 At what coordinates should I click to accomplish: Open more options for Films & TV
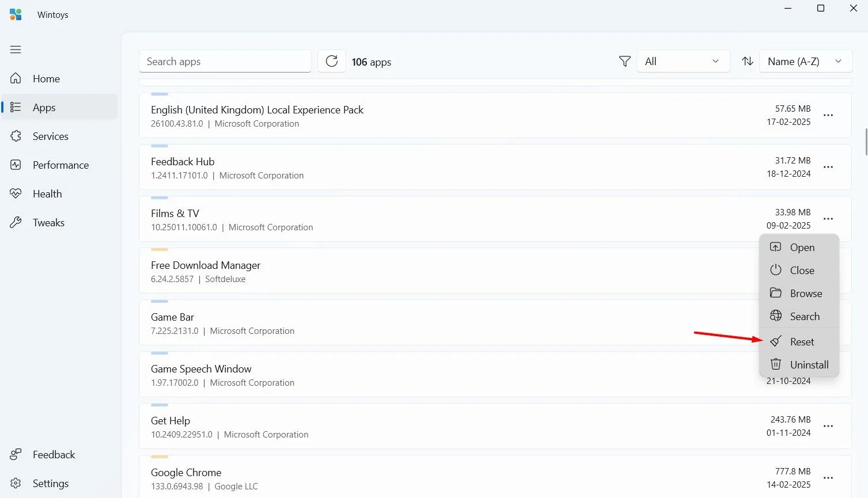[828, 219]
